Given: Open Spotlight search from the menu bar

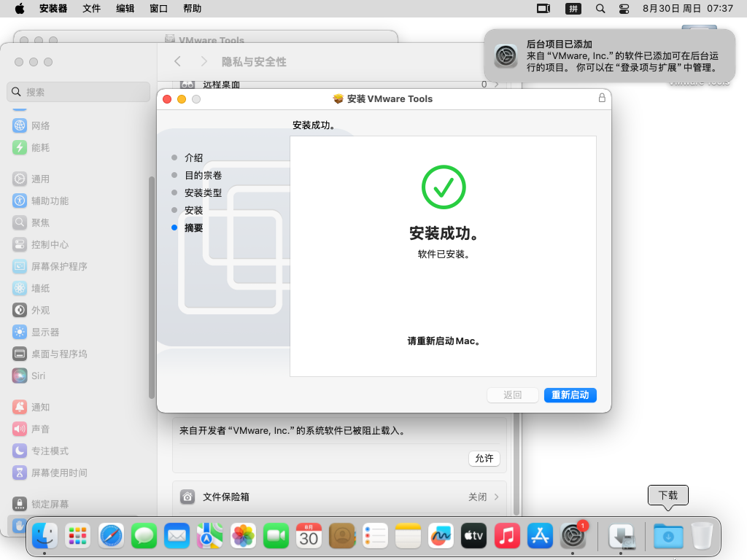Looking at the screenshot, I should 600,9.
